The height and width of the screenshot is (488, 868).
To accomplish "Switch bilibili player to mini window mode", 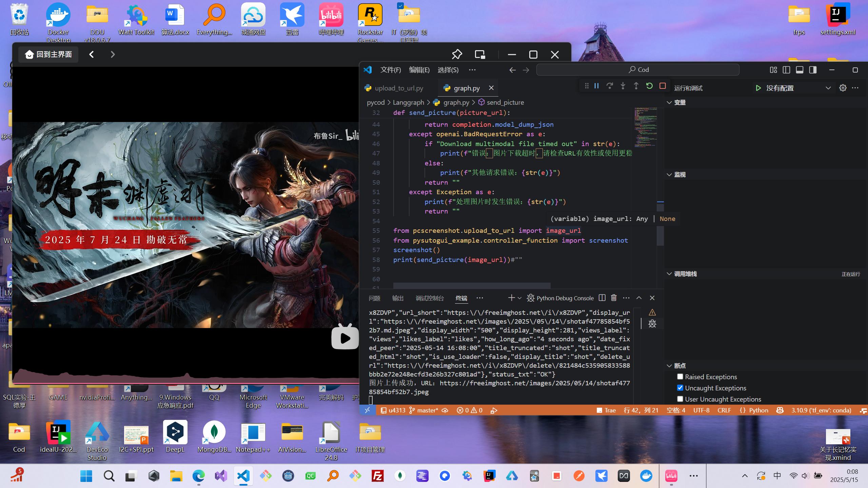I will click(480, 55).
